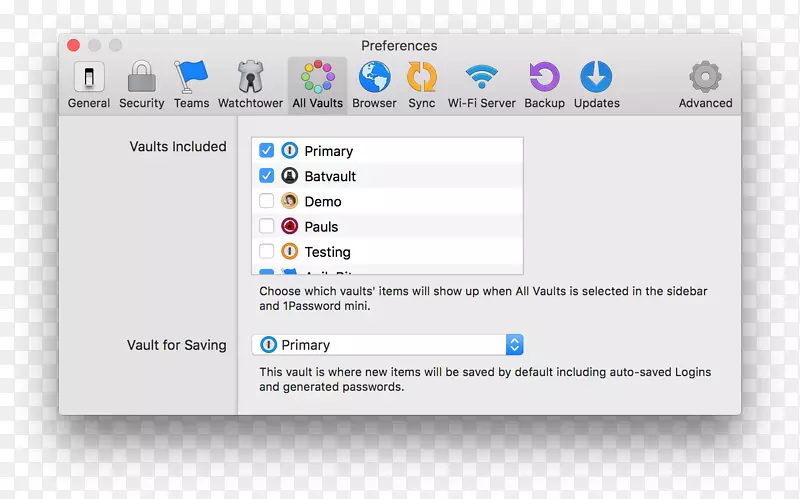Click the Batvault vault icon
The width and height of the screenshot is (800, 499).
[289, 176]
